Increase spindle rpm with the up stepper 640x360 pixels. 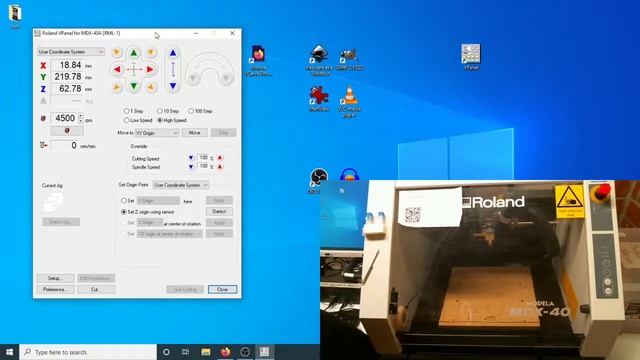(81, 116)
